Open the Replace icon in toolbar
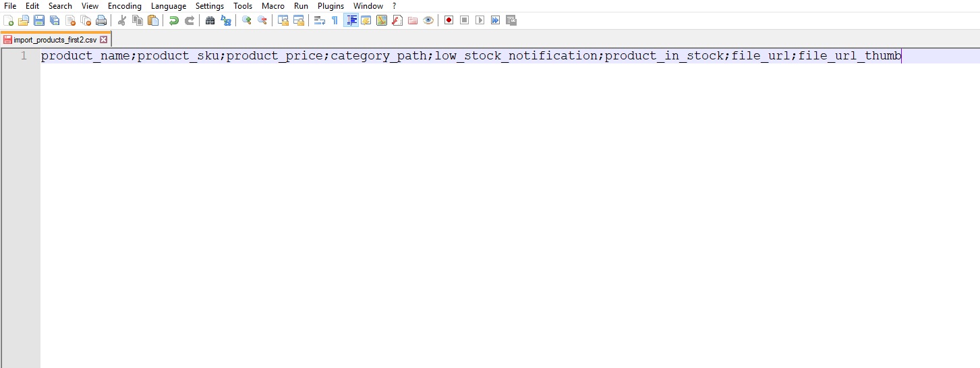 coord(226,20)
